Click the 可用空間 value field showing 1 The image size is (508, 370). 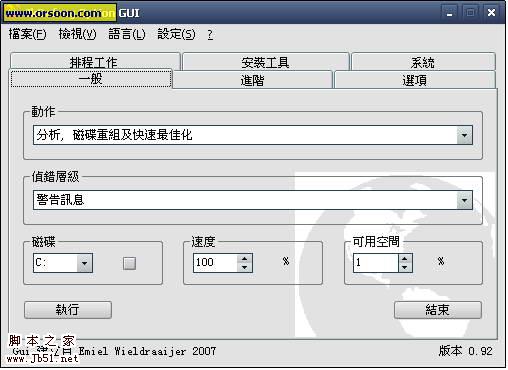[x=376, y=263]
